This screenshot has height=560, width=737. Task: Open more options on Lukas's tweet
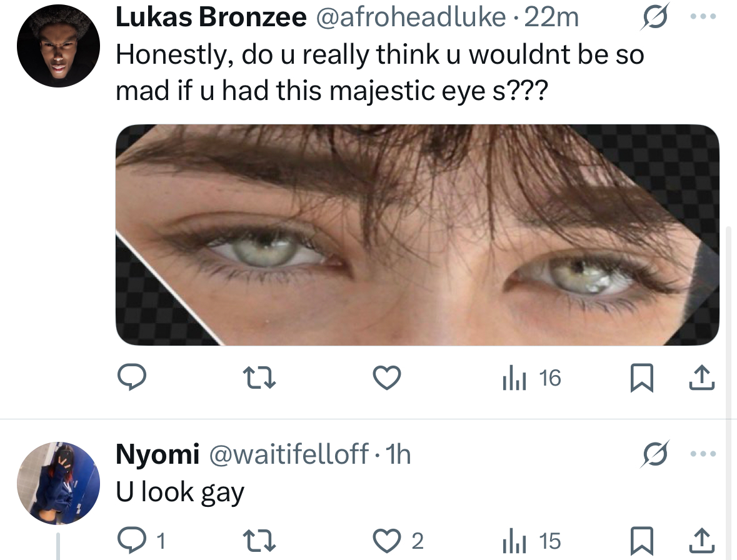pyautogui.click(x=702, y=18)
